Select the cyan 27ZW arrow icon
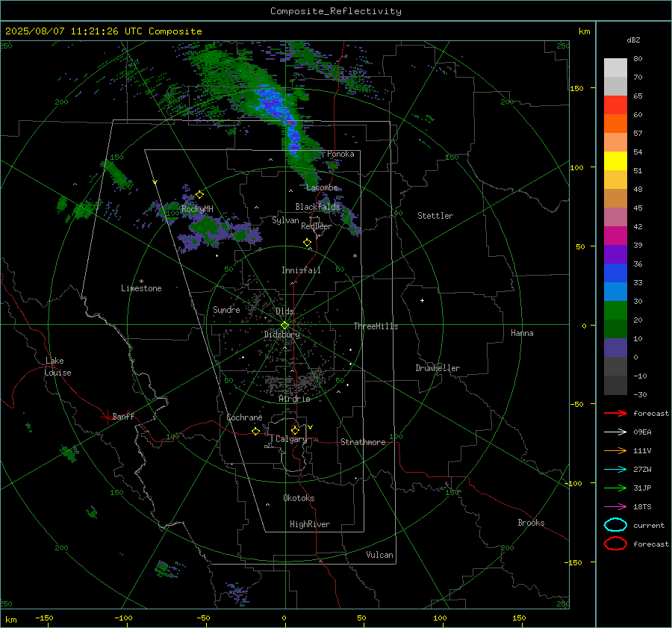The width and height of the screenshot is (672, 628). 615,470
